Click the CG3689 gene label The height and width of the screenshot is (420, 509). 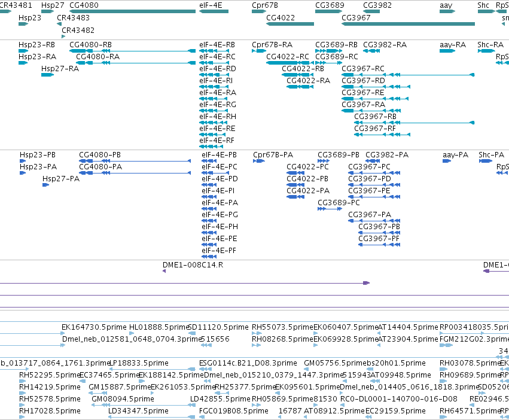pyautogui.click(x=330, y=5)
